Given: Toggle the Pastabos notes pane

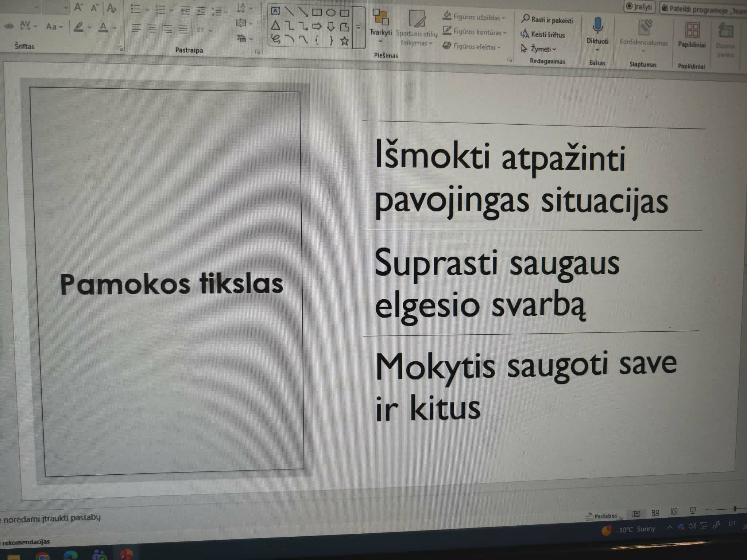Looking at the screenshot, I should pyautogui.click(x=602, y=516).
